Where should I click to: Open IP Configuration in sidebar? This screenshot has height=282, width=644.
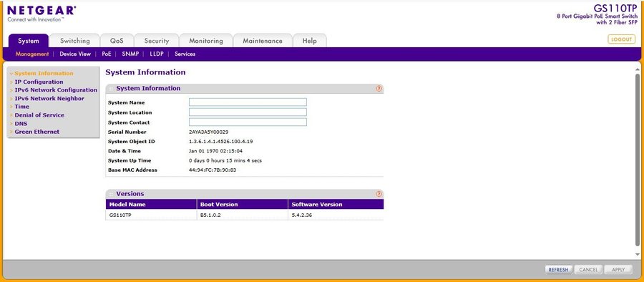39,82
